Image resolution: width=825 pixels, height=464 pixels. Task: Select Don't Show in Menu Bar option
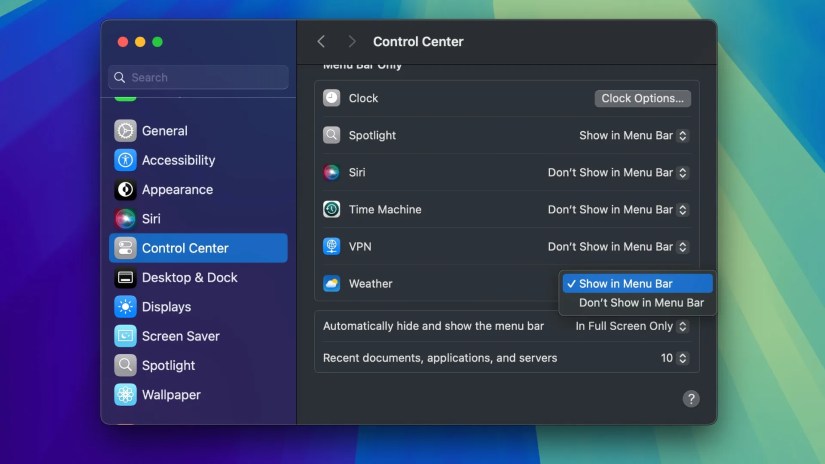[x=637, y=302]
